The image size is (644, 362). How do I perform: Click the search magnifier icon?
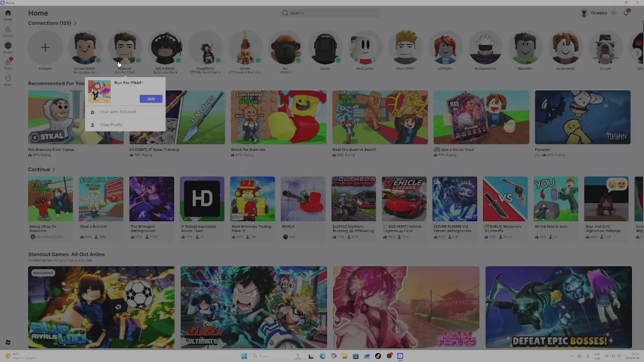point(285,13)
